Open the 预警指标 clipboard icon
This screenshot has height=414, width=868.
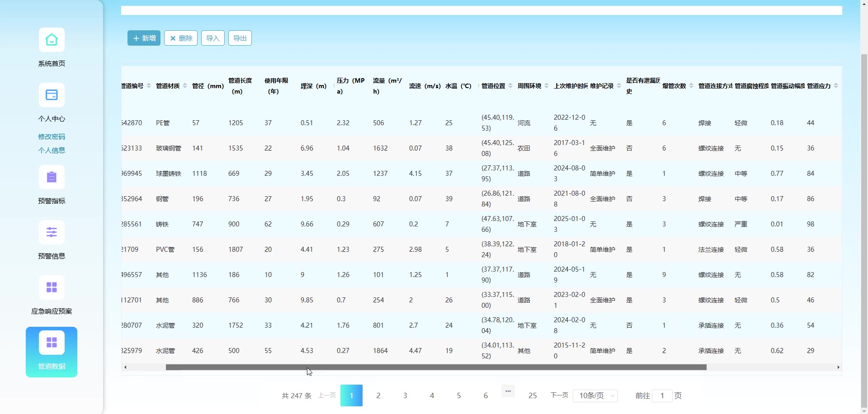pos(52,178)
